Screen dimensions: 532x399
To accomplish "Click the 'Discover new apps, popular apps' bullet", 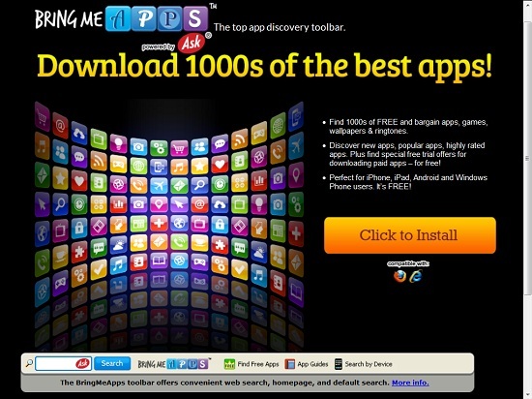I will pos(407,154).
